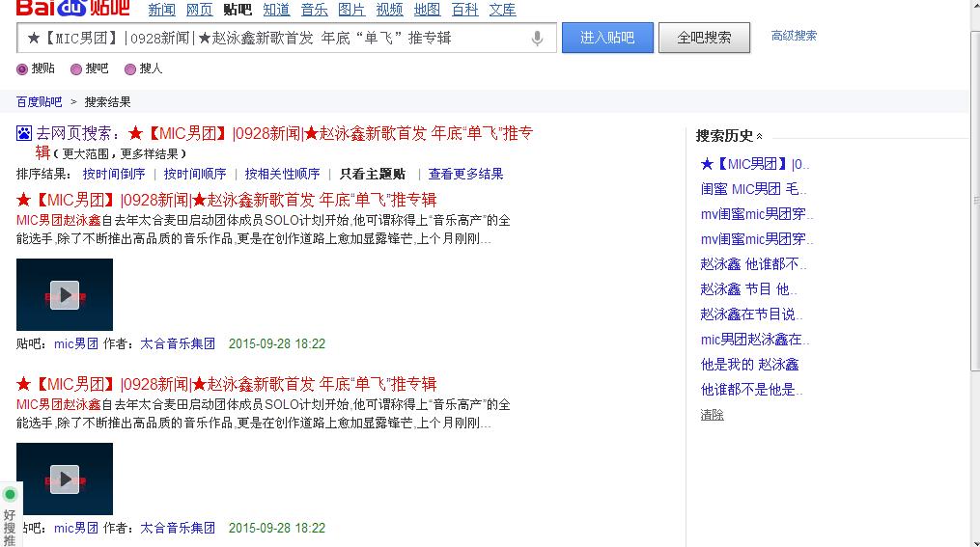Viewport: 980px width, 547px height.
Task: Sort results by 按相关性顺序
Action: [x=283, y=175]
